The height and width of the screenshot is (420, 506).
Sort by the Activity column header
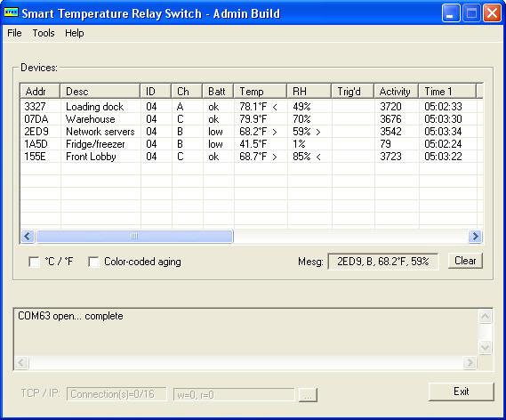[396, 92]
